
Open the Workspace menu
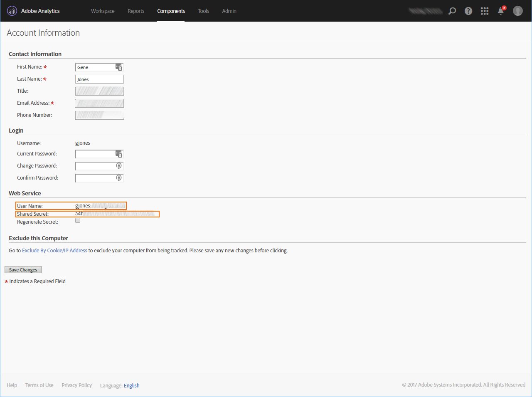tap(103, 11)
